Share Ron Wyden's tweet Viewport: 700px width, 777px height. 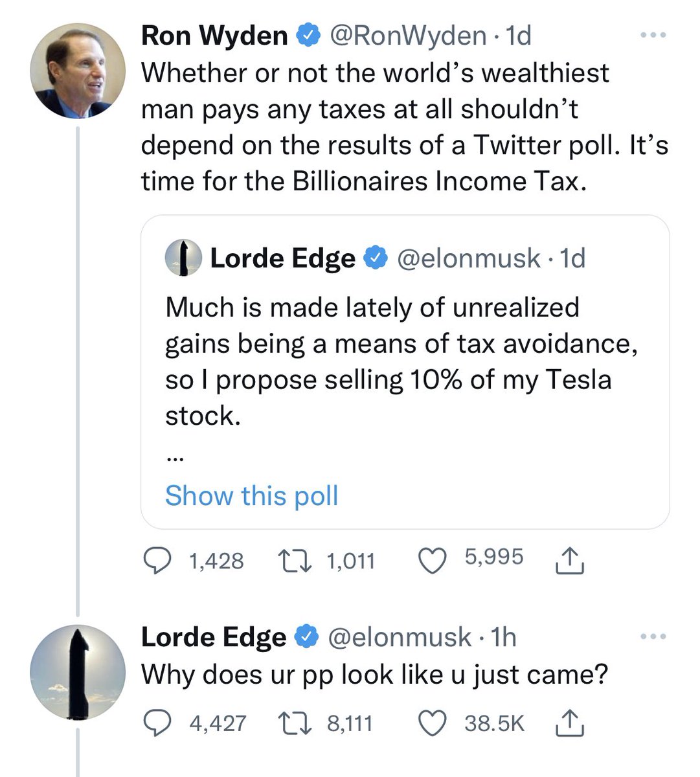(x=570, y=561)
